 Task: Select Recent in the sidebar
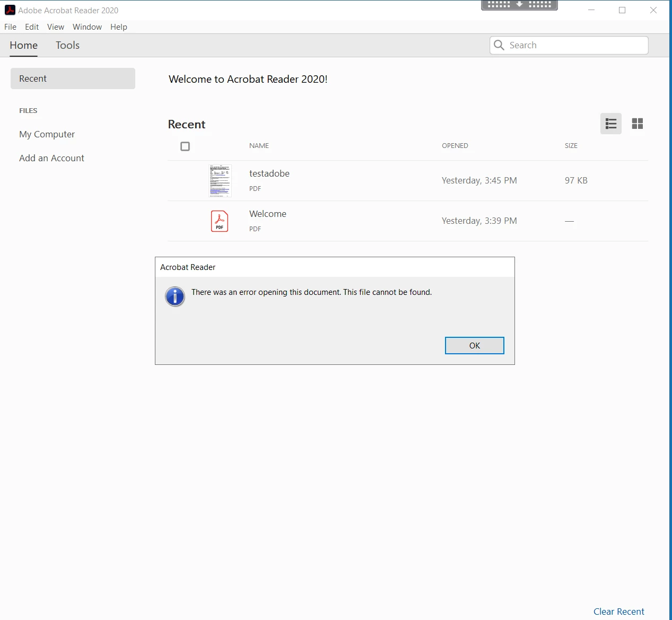click(x=73, y=78)
